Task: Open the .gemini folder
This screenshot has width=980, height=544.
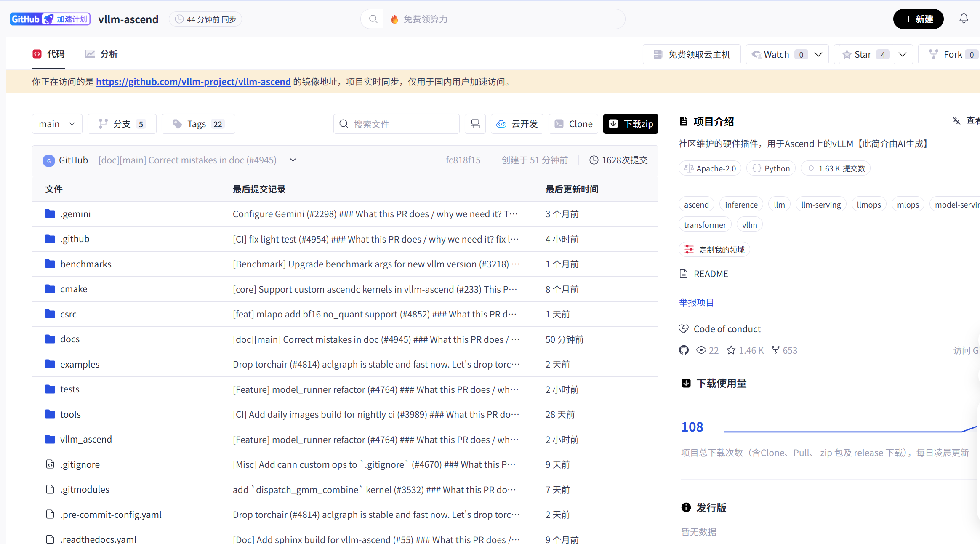Action: 75,214
